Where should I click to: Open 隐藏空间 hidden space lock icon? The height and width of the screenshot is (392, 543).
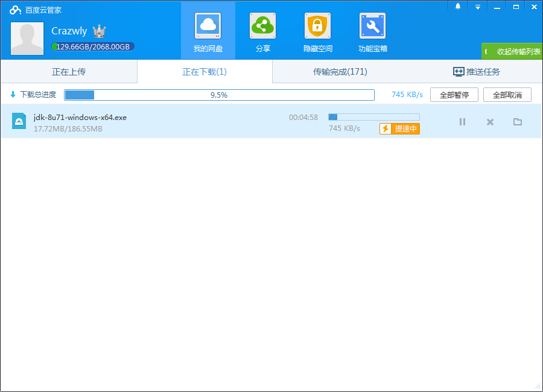[x=317, y=27]
